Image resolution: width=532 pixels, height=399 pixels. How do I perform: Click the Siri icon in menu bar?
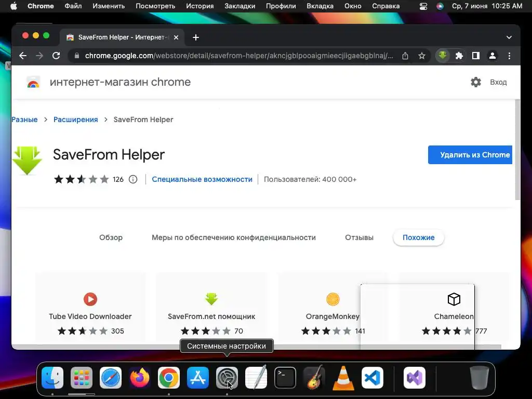coord(440,6)
